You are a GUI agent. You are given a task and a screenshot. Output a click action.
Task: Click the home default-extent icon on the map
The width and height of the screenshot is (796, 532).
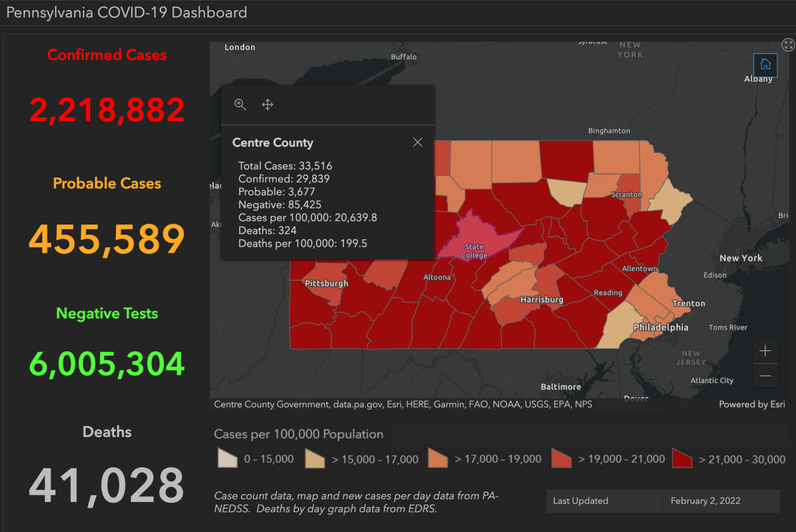765,64
